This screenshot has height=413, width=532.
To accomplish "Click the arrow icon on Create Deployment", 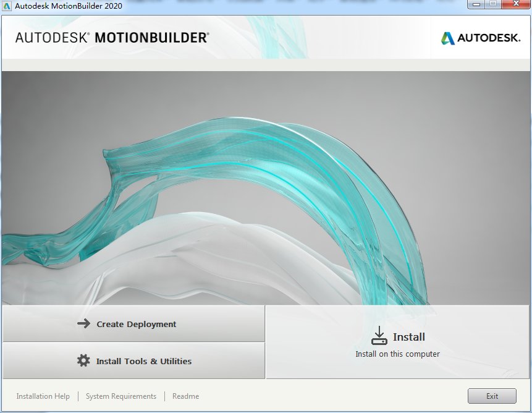I will (x=83, y=323).
